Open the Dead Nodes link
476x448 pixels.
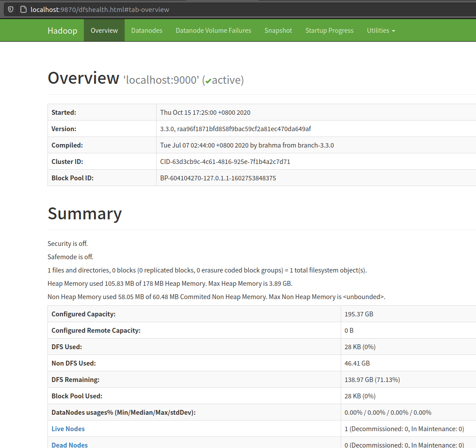coord(70,444)
